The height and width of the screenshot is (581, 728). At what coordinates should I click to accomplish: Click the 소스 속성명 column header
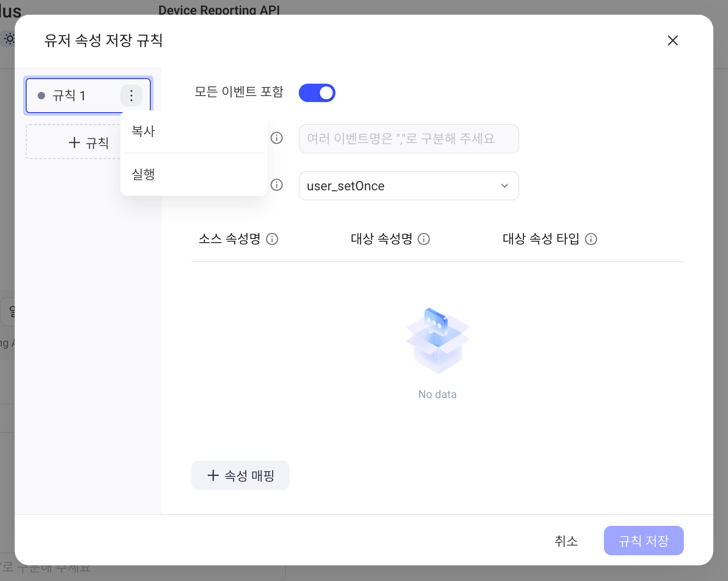pyautogui.click(x=230, y=239)
